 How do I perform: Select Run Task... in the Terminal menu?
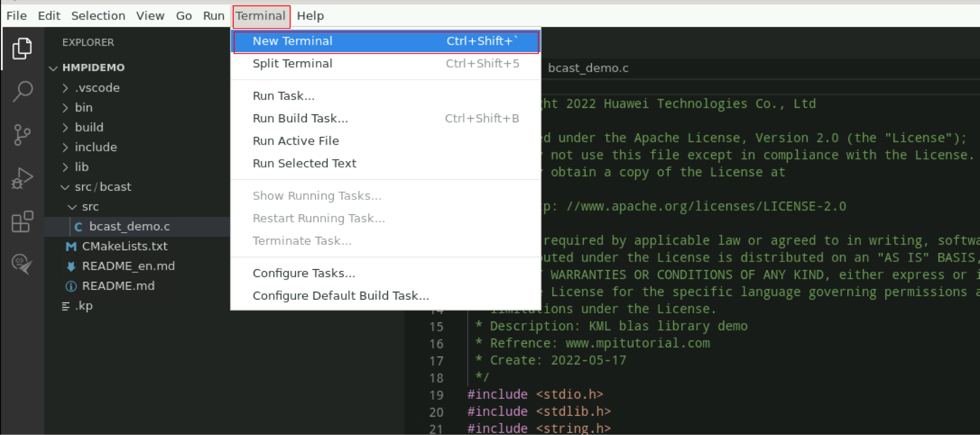tap(386, 96)
